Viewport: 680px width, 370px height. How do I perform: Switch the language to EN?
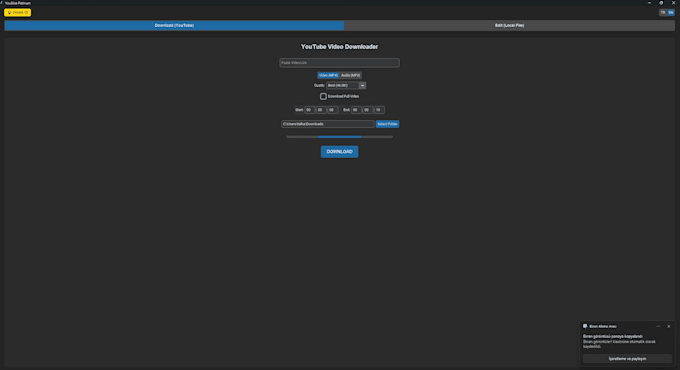670,13
